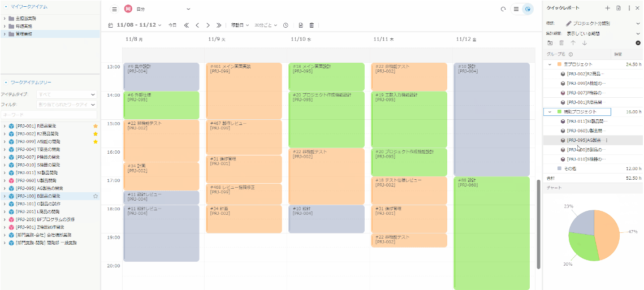Click the 今日 button
The width and height of the screenshot is (644, 290).
(172, 25)
